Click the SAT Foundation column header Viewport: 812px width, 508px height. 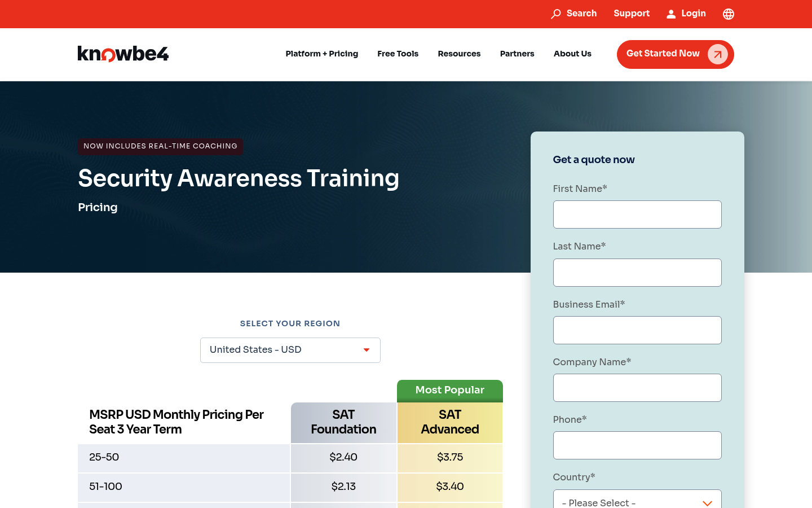point(343,422)
